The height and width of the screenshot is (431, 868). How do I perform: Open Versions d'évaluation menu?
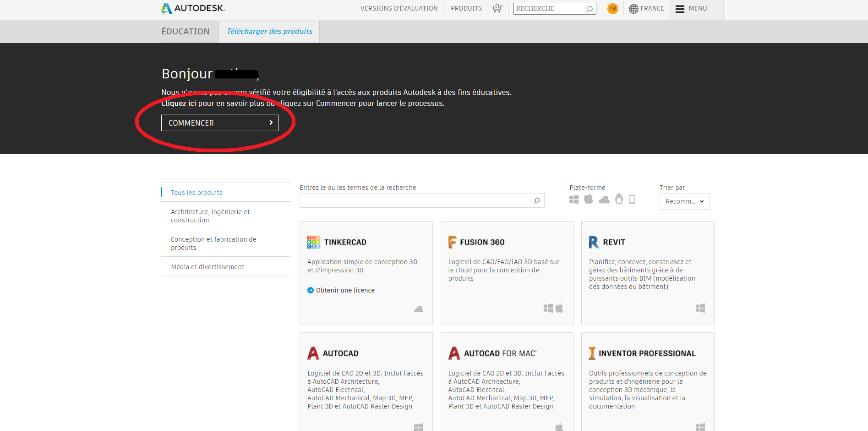pos(399,9)
